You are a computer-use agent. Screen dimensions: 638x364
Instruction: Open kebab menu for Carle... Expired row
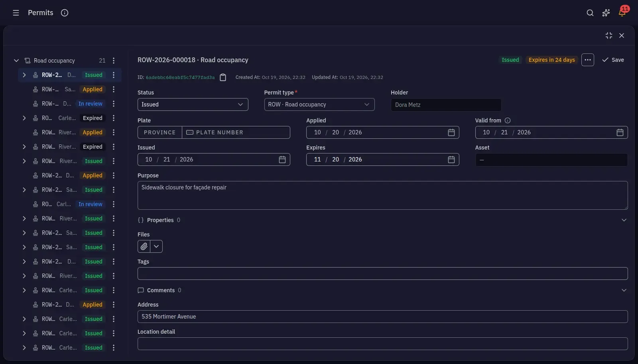(114, 118)
